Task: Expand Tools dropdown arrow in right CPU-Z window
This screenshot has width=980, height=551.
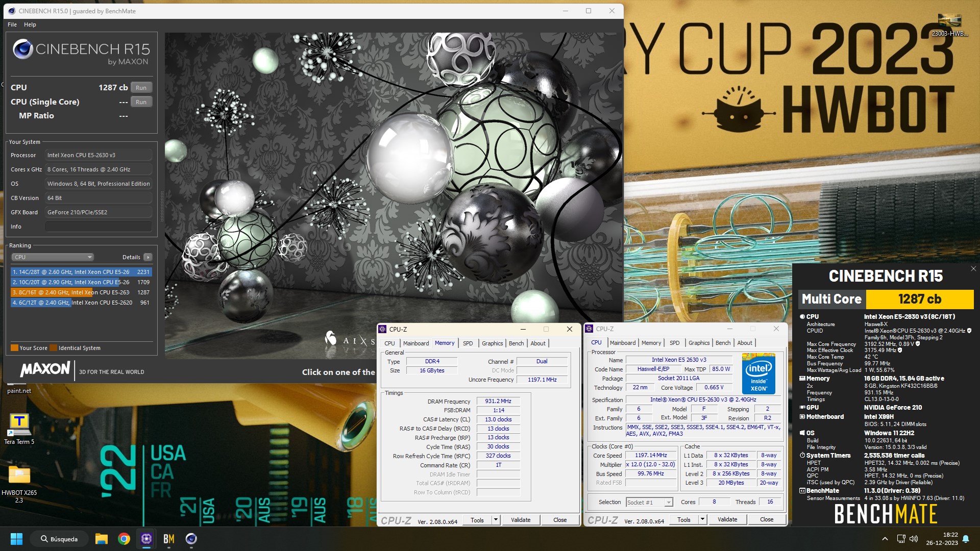Action: point(702,519)
